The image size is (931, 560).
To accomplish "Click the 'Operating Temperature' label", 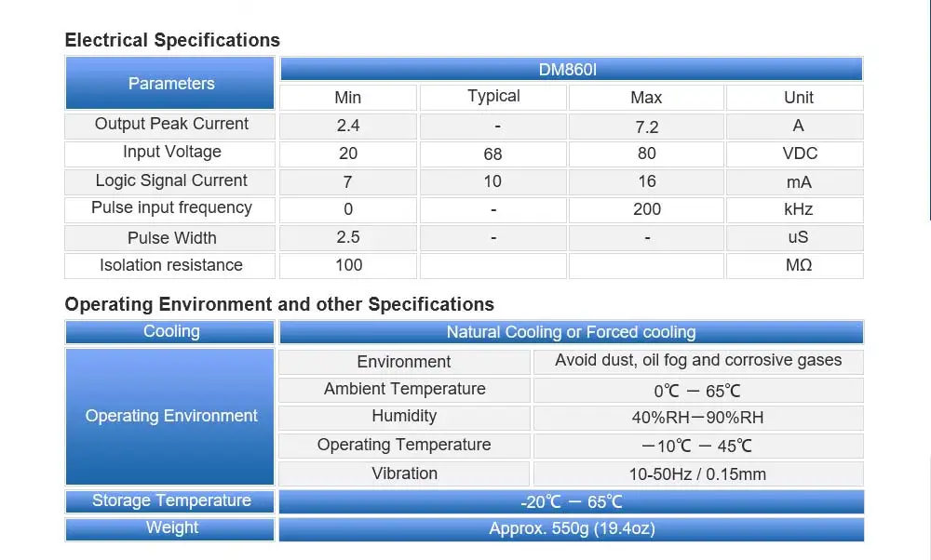I will coord(404,445).
